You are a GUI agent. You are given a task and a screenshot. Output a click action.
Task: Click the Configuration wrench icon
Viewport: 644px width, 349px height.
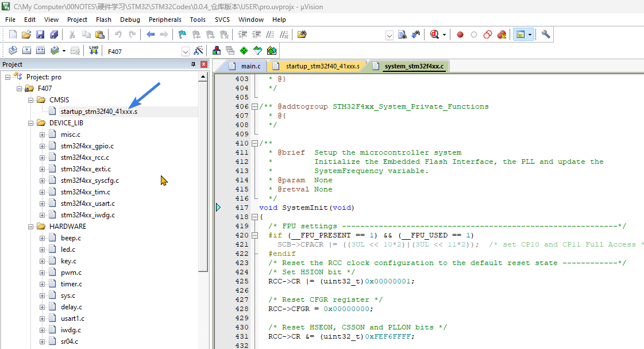[x=546, y=34]
